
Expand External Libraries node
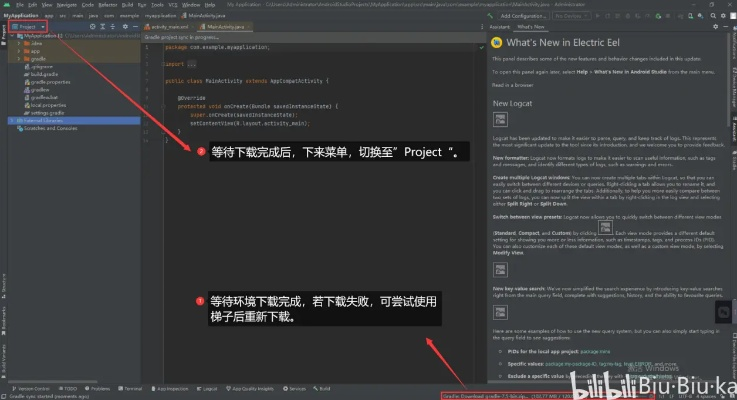coord(12,121)
